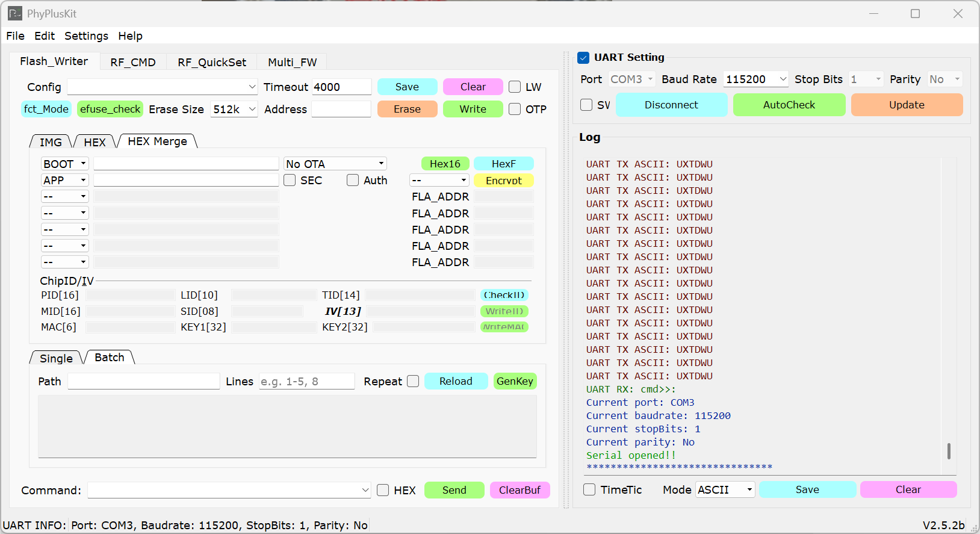Toggle the LW checkbox
The height and width of the screenshot is (534, 980).
click(515, 87)
